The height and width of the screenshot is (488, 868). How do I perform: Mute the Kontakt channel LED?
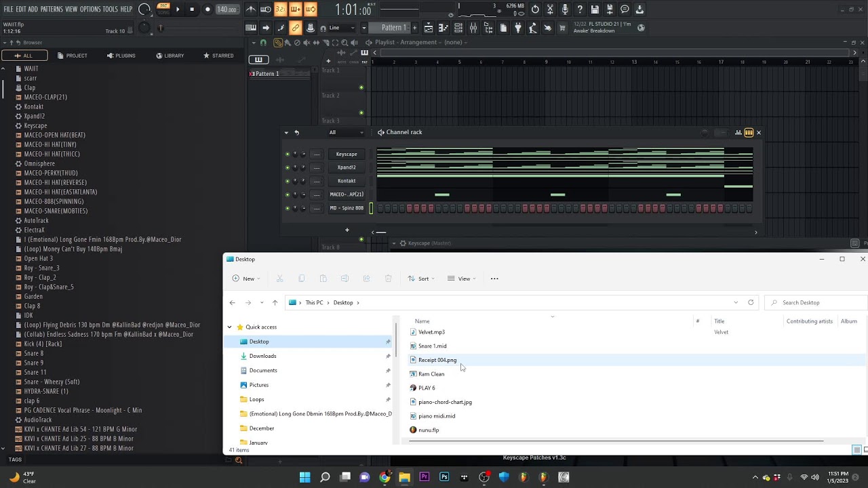pos(288,181)
